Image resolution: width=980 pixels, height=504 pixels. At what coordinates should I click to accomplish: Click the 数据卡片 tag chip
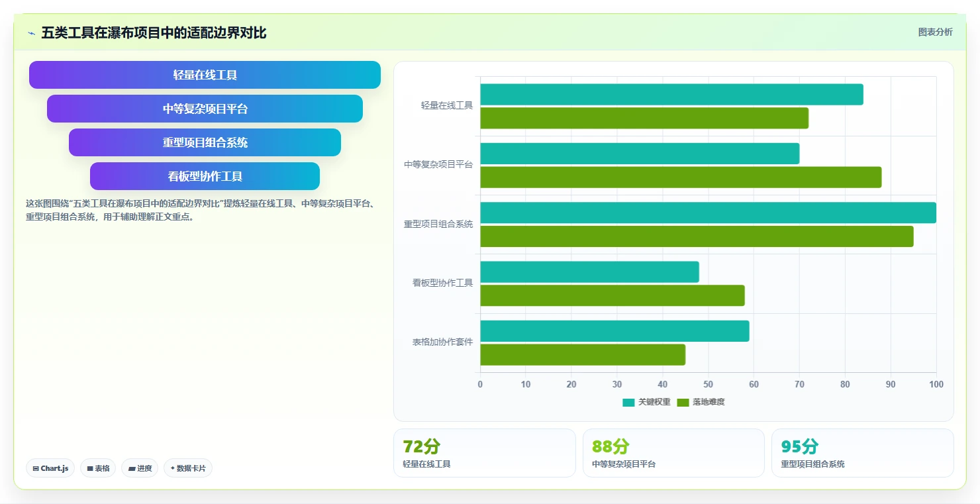pos(188,468)
